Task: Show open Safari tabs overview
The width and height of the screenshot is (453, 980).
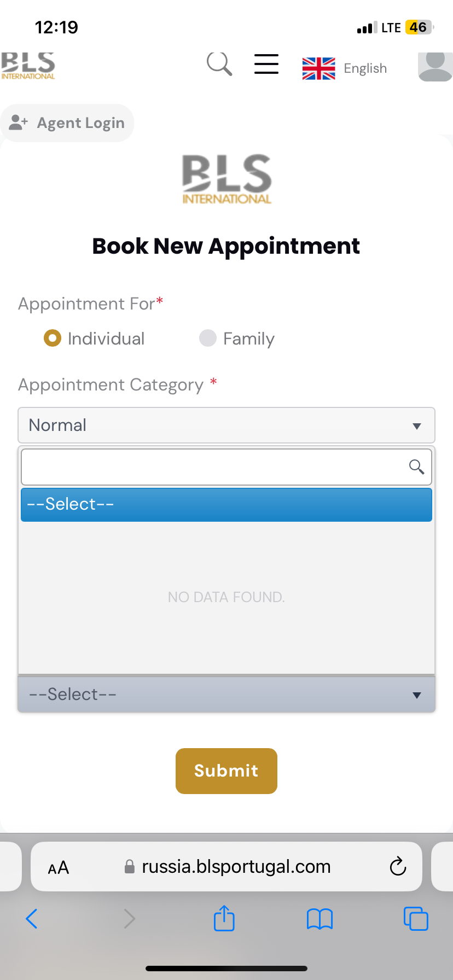Action: coord(416,918)
